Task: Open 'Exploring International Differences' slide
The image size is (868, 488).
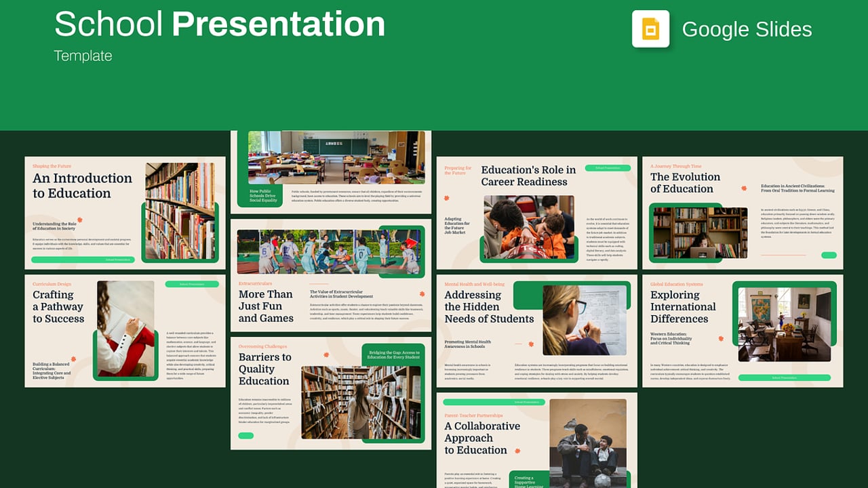Action: tap(743, 331)
